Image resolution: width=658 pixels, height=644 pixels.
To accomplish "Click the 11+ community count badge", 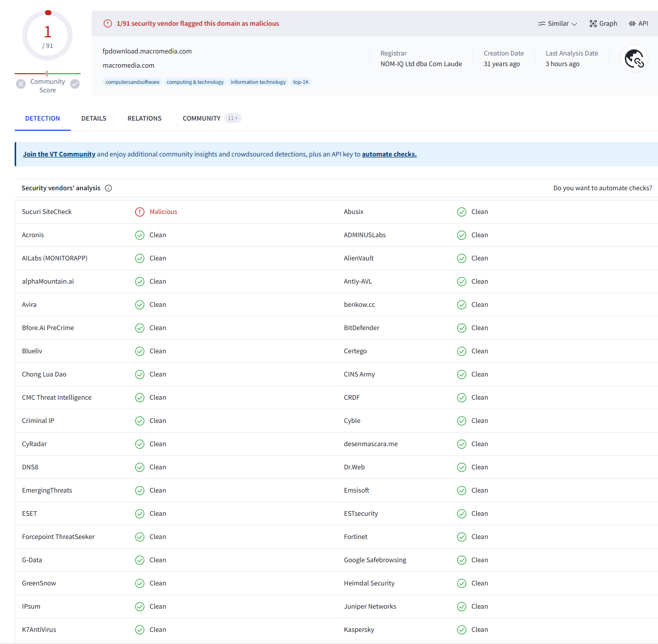I will 233,119.
